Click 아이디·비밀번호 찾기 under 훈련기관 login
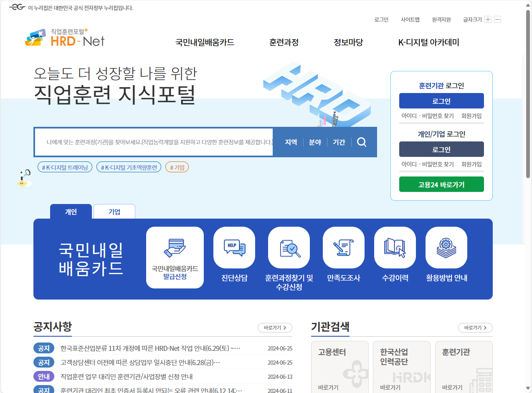The height and width of the screenshot is (393, 532). coord(428,116)
